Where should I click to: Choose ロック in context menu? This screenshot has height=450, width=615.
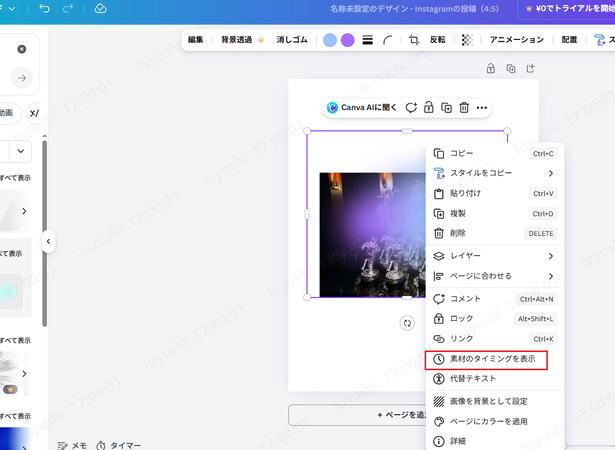pos(495,319)
